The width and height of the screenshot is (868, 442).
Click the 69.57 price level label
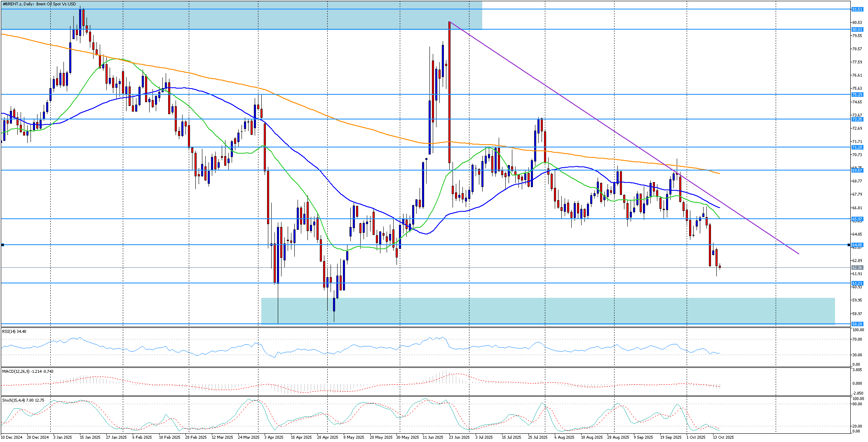click(857, 170)
